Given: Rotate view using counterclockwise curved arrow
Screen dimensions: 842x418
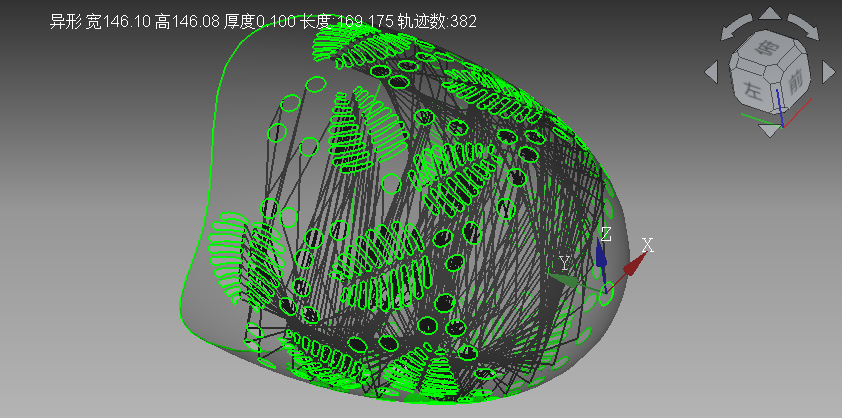Looking at the screenshot, I should click(734, 28).
